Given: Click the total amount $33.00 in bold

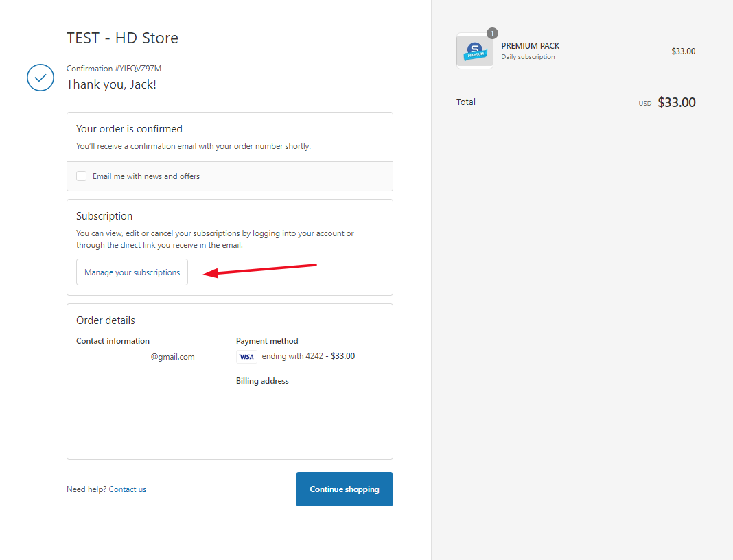Looking at the screenshot, I should pos(676,102).
